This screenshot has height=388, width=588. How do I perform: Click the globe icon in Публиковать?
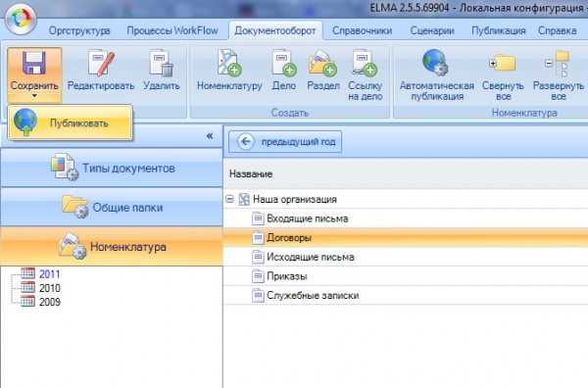(25, 122)
